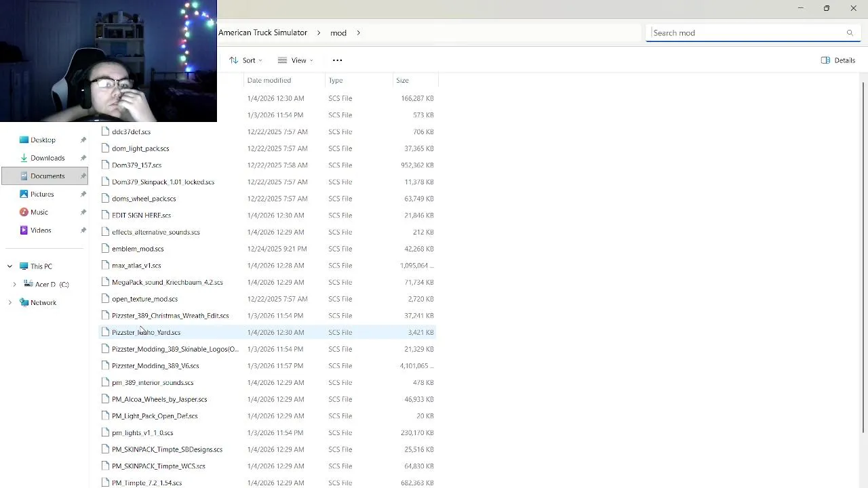Viewport: 868px width, 488px height.
Task: Click the pin icon beside Downloads
Action: point(83,158)
